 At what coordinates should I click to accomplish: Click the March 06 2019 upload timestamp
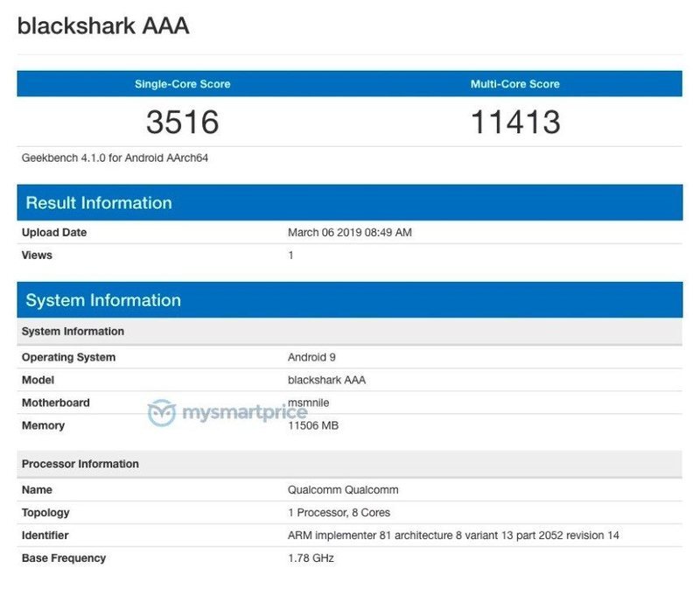(x=349, y=233)
